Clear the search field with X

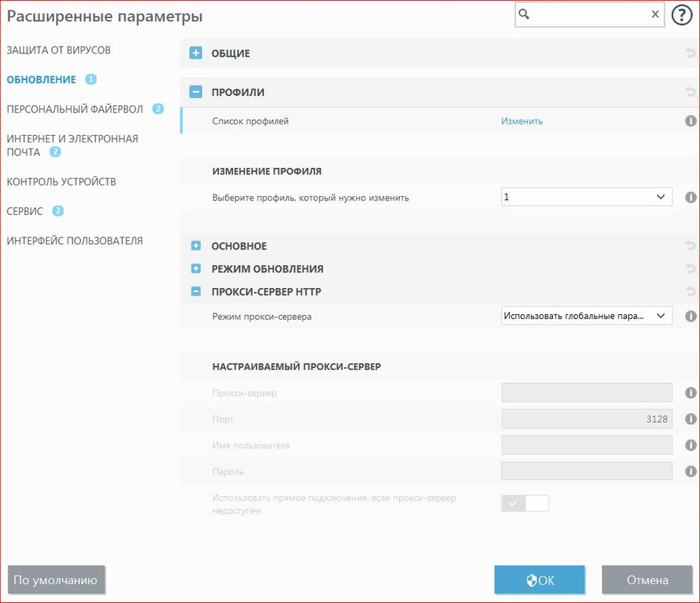(x=655, y=14)
